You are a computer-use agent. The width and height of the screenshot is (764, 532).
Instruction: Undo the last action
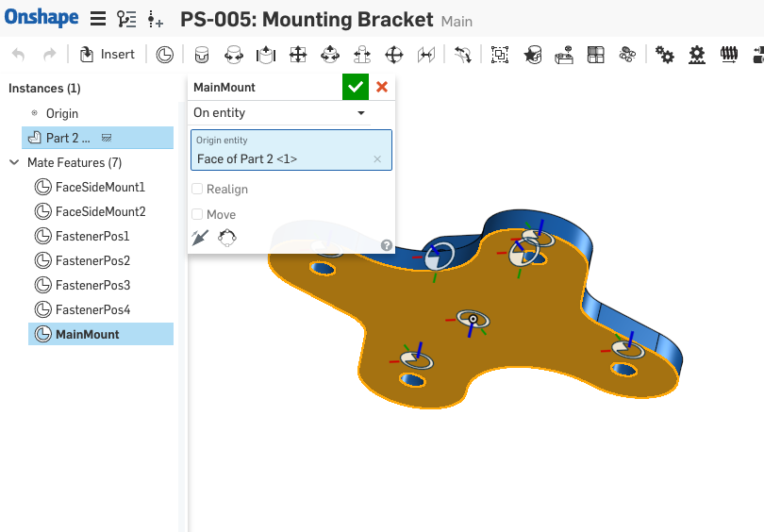19,54
